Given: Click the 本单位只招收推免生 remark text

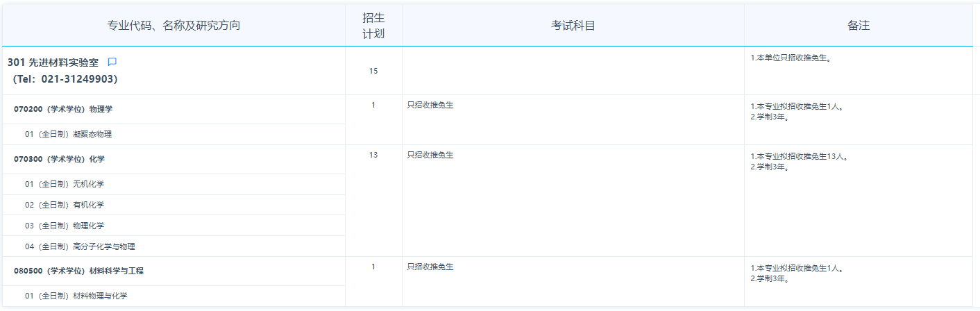Looking at the screenshot, I should coord(791,58).
